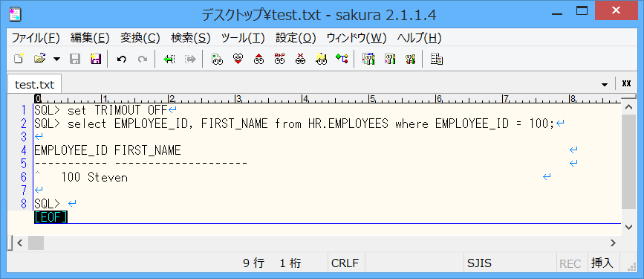
Task: Expand the recent files dropdown arrow
Action: [x=56, y=60]
